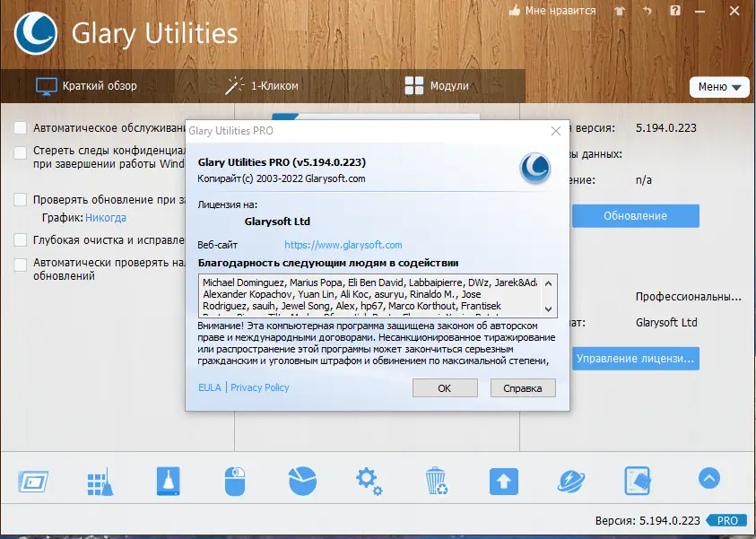Click the Glary logo inside About dialog
This screenshot has width=756, height=539.
[x=535, y=168]
